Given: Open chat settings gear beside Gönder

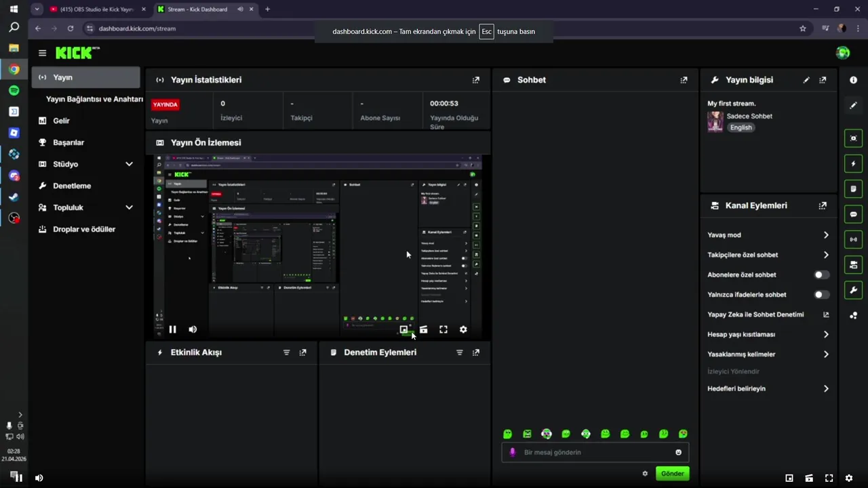Looking at the screenshot, I should pyautogui.click(x=645, y=474).
